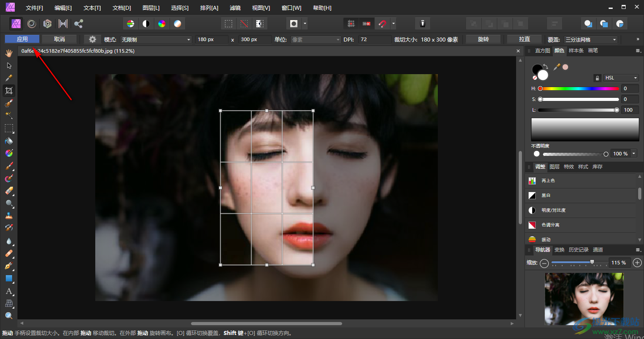The image size is (644, 339).
Task: Select the Healing bandage tool
Action: [8, 253]
